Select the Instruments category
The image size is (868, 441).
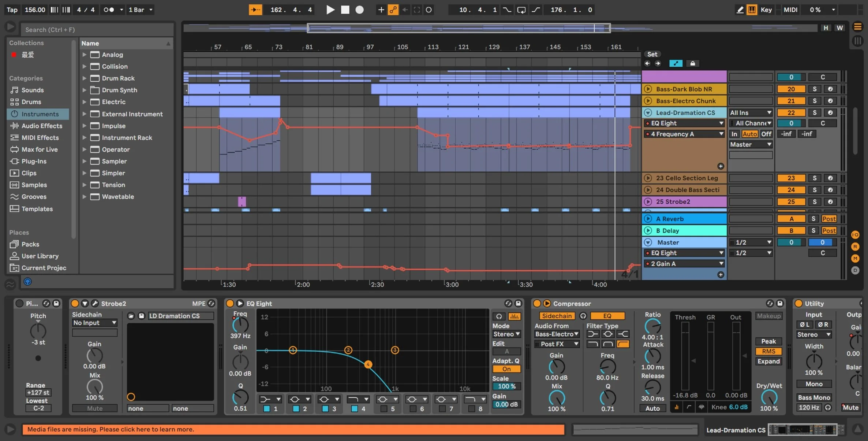point(38,114)
